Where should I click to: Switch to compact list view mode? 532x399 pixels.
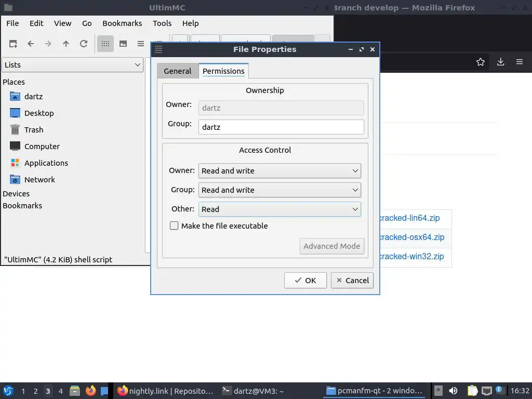coord(140,44)
